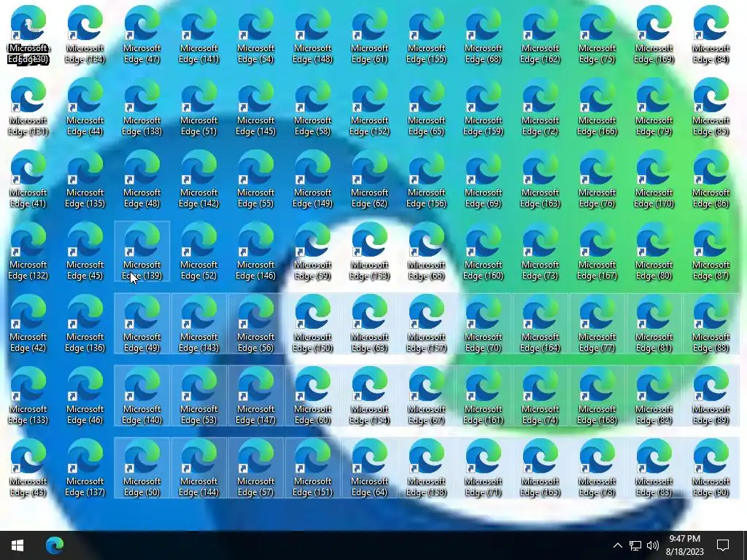Click the Microsoft Edge (148) desktop icon
Viewport: 747px width, 560px height.
[x=312, y=34]
